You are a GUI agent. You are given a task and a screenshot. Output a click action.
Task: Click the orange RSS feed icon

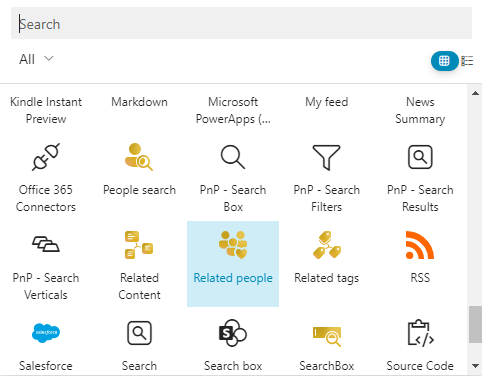tap(420, 245)
